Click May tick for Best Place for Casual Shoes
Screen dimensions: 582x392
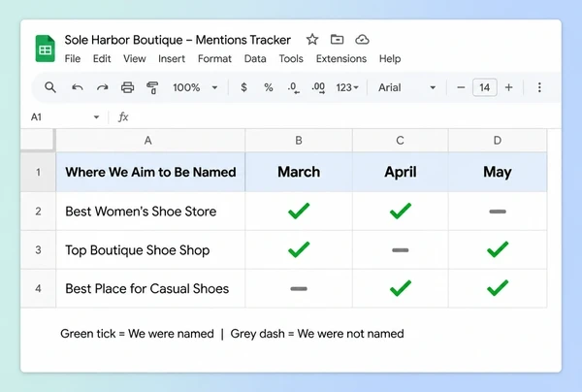[498, 288]
